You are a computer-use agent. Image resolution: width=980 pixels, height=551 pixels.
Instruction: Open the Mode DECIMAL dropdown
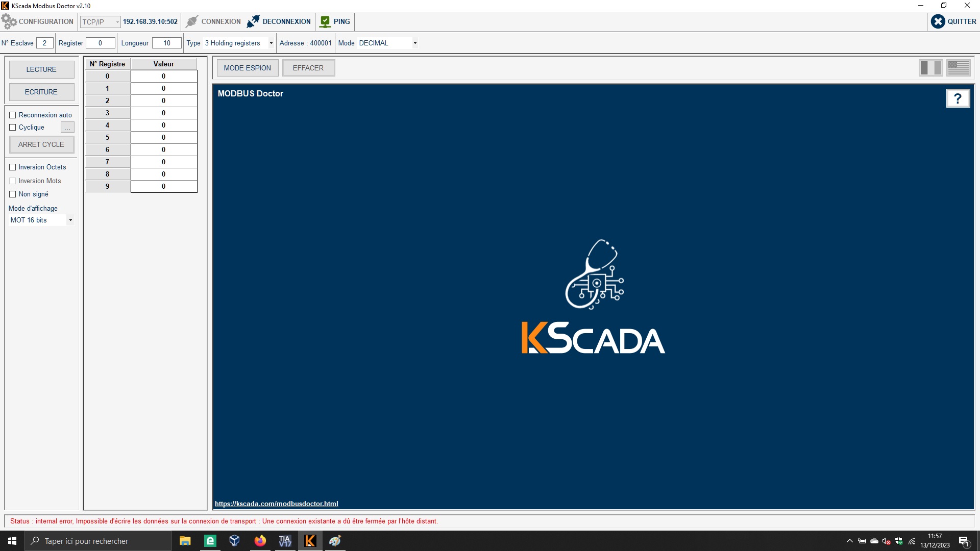(415, 43)
